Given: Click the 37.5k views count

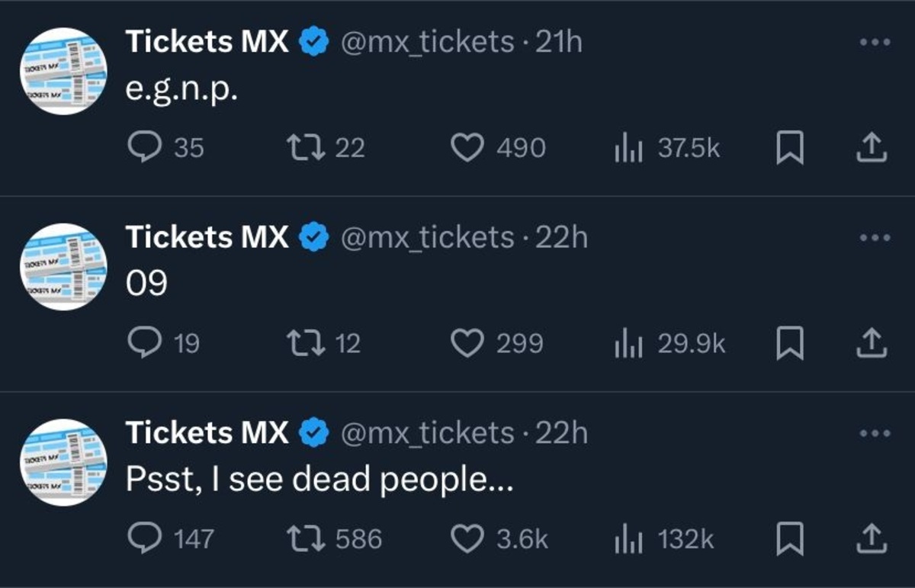Looking at the screenshot, I should point(689,148).
